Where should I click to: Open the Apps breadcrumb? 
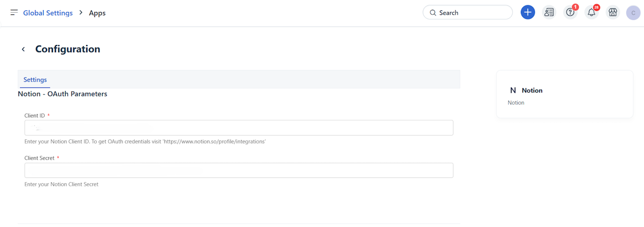click(x=97, y=13)
